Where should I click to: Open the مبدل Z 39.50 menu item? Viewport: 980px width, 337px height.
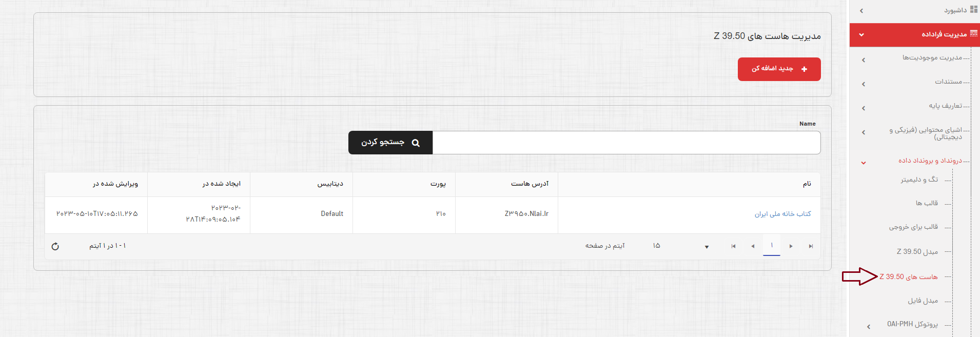point(917,252)
